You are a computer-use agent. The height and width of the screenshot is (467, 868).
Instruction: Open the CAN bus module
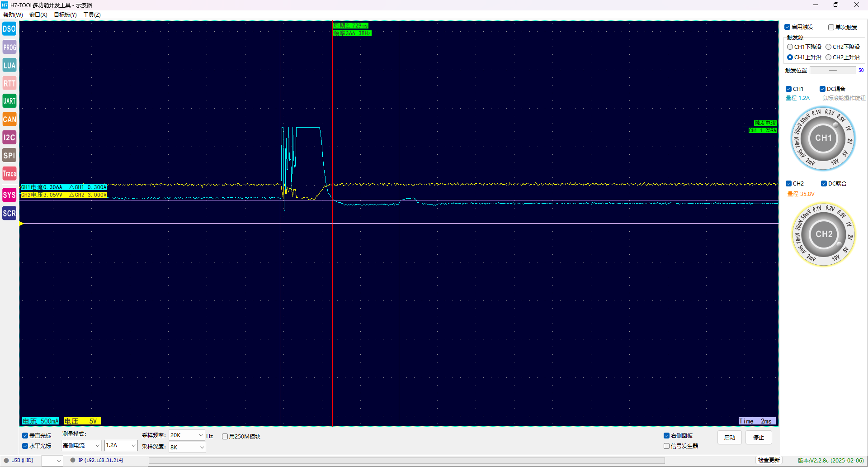9,119
